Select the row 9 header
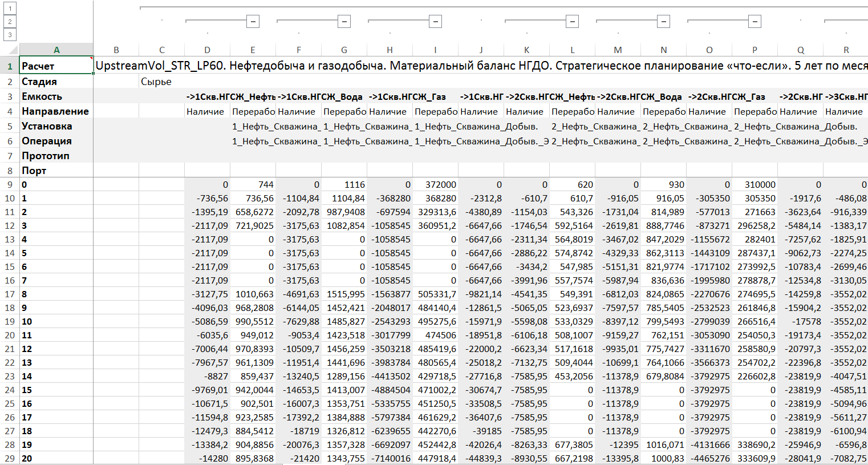868x465 pixels. [10, 185]
